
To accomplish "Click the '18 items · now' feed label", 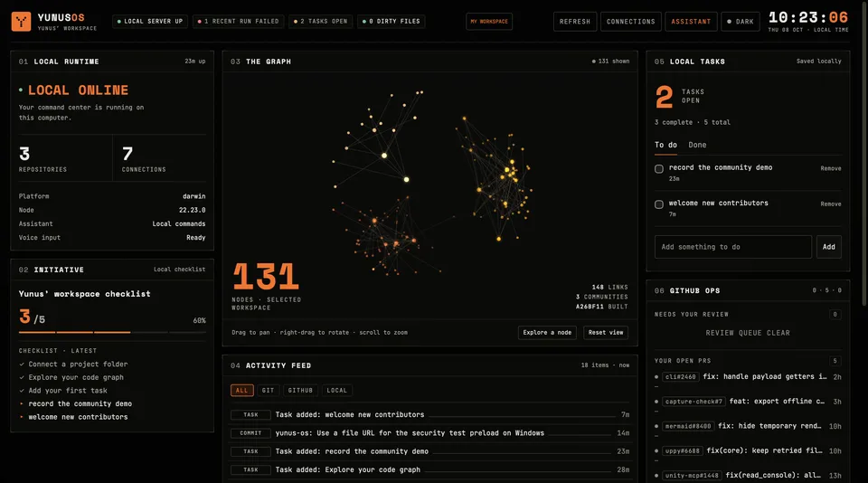I will [605, 365].
